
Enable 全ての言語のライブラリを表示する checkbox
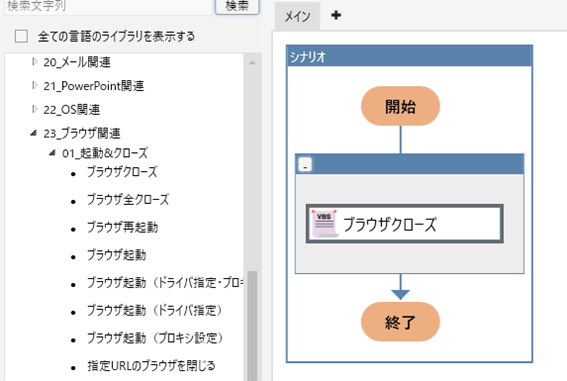(x=21, y=36)
